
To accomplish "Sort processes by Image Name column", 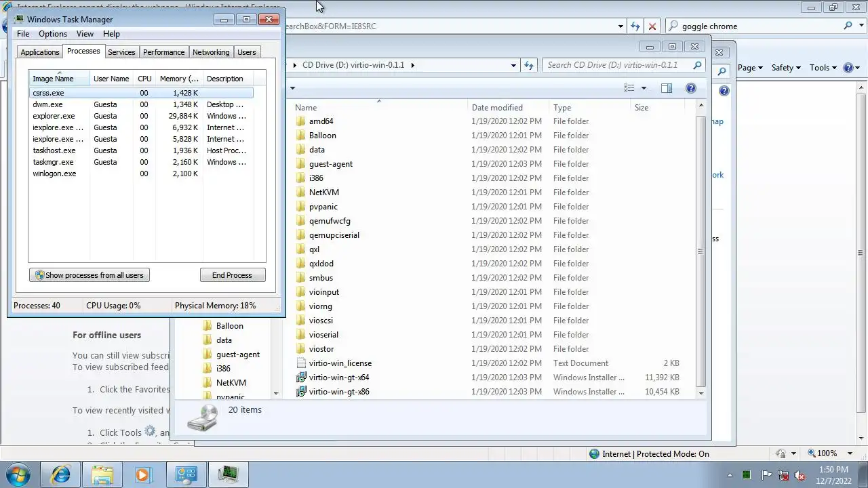I will pyautogui.click(x=59, y=79).
